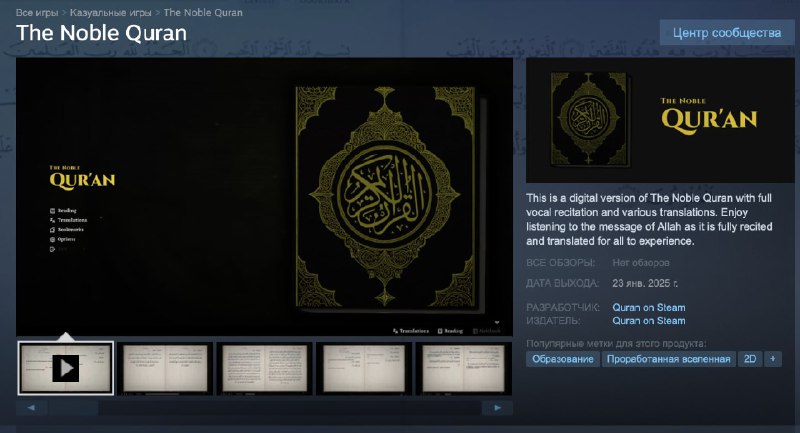Image resolution: width=800 pixels, height=433 pixels.
Task: Select the Проработанная вселенная tag
Action: tap(668, 359)
